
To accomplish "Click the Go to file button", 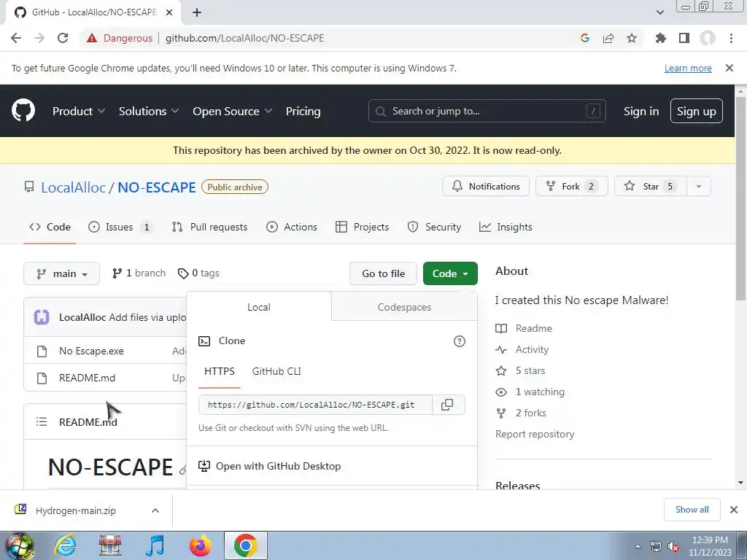I will 383,273.
